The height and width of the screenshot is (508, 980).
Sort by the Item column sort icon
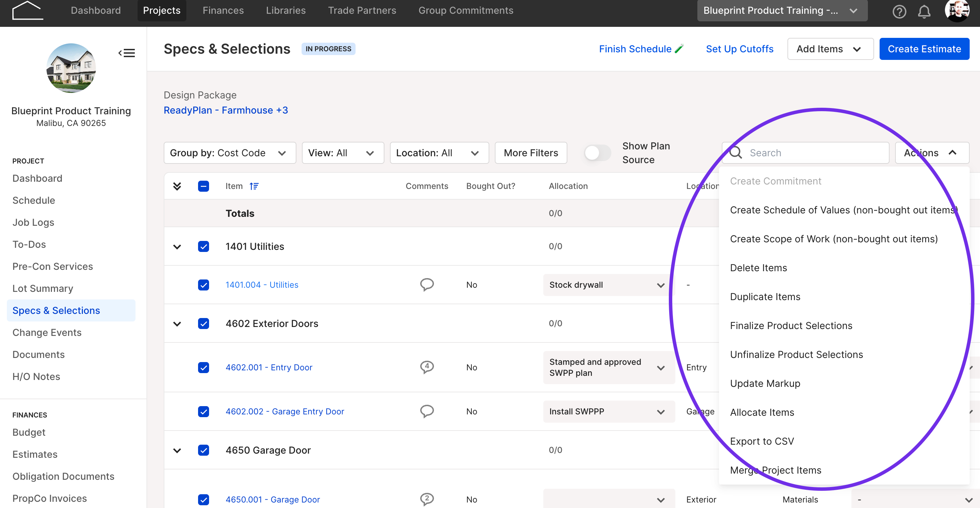coord(254,186)
